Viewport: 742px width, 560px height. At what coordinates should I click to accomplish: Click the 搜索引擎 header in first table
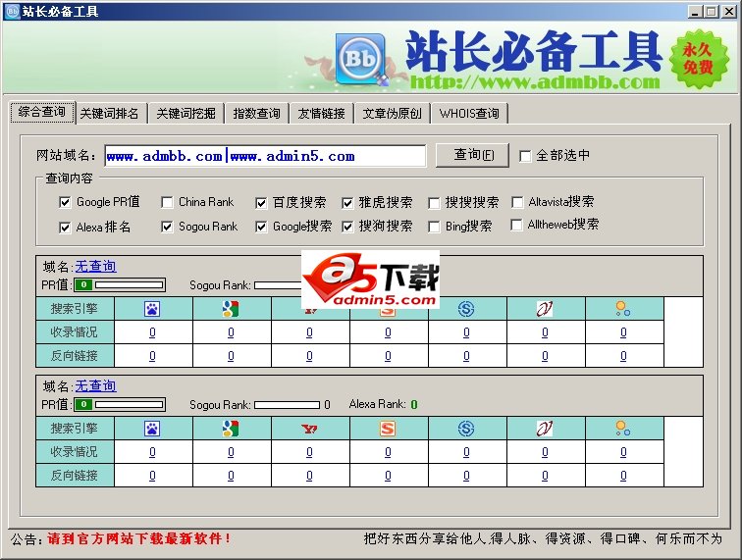pyautogui.click(x=75, y=308)
